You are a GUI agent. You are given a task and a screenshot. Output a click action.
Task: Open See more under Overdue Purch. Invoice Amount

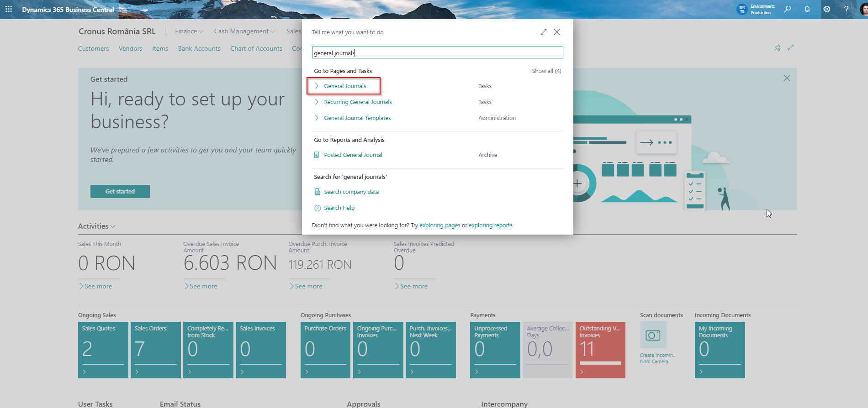(306, 286)
